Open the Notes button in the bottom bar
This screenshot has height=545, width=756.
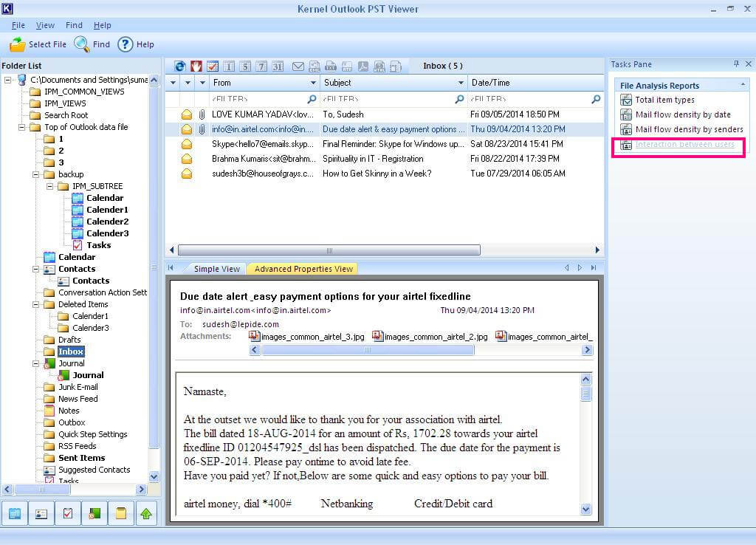pyautogui.click(x=121, y=514)
